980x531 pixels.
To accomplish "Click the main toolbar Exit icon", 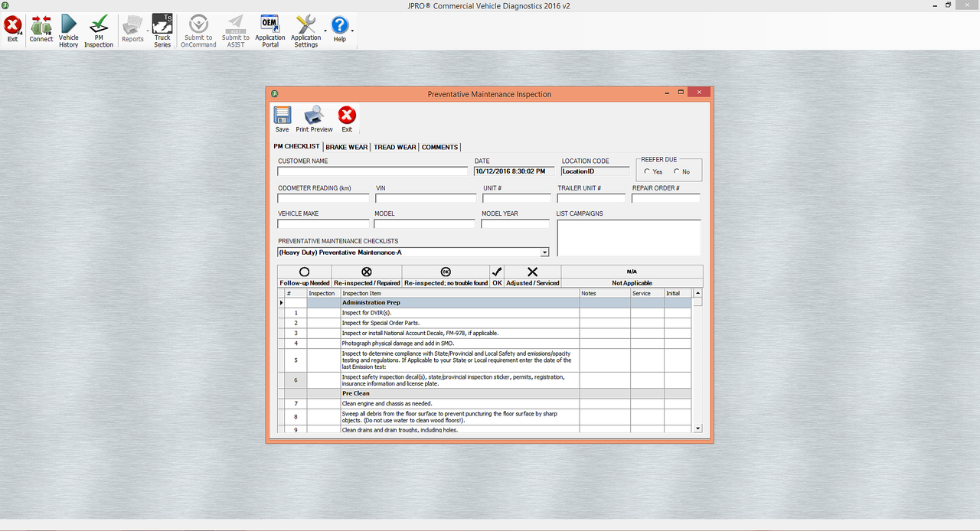I will click(x=12, y=30).
